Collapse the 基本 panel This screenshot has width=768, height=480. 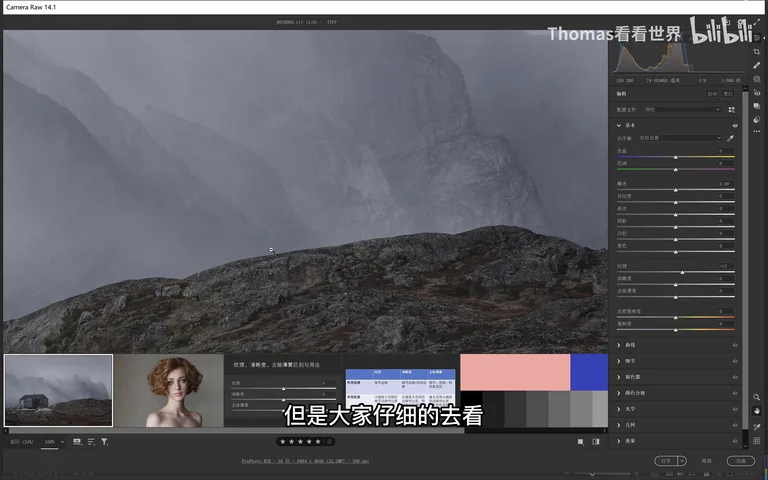tap(619, 125)
